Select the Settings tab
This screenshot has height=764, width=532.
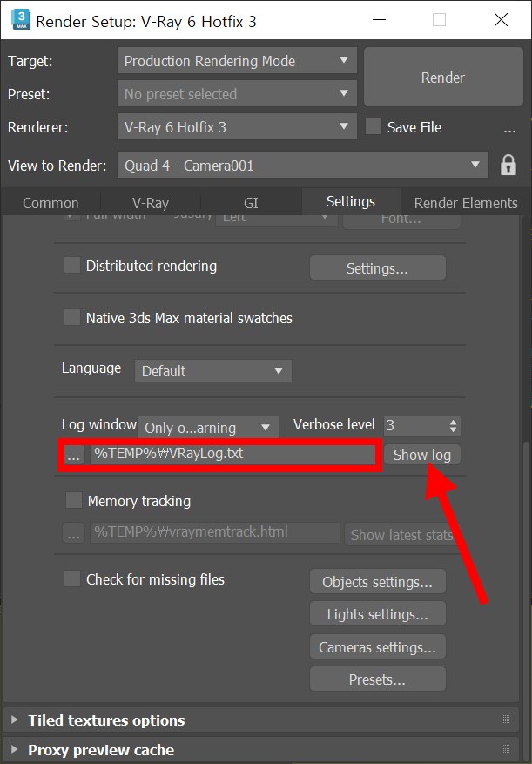[351, 202]
